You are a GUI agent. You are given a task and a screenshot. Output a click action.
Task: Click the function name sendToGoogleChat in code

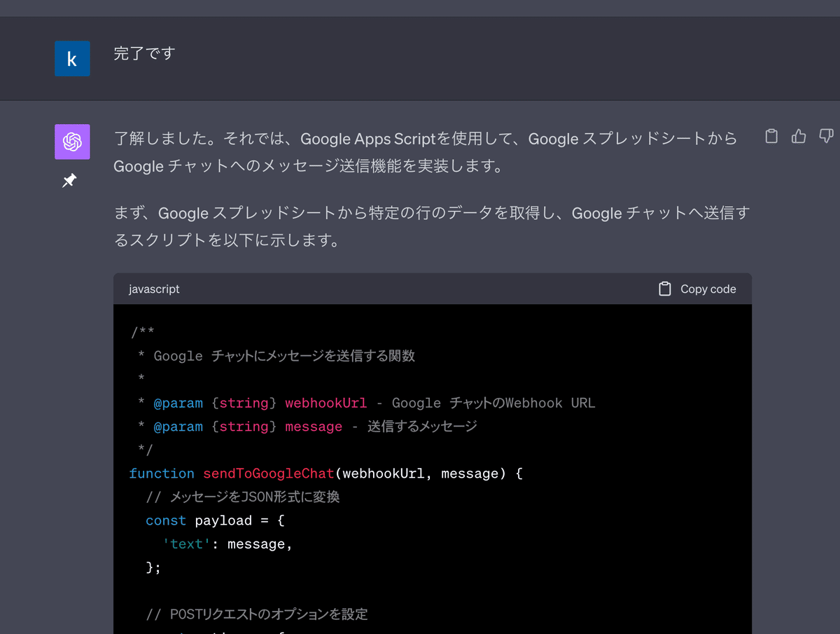coord(269,474)
